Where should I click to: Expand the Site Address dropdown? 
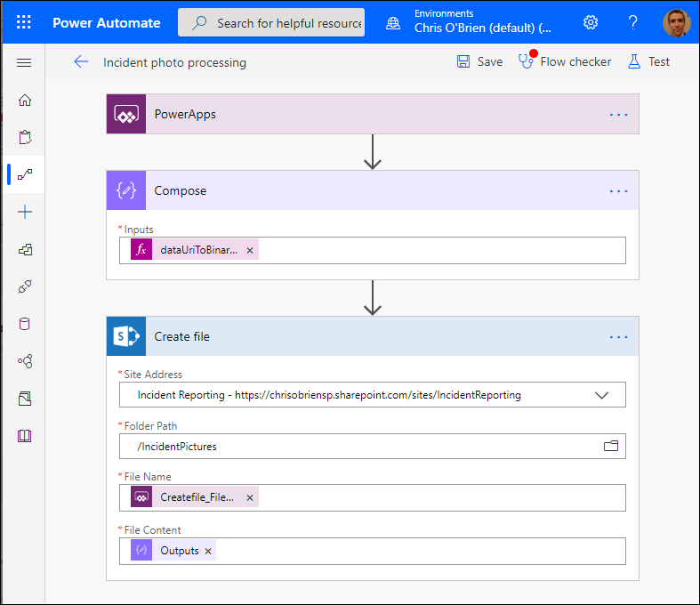[601, 394]
